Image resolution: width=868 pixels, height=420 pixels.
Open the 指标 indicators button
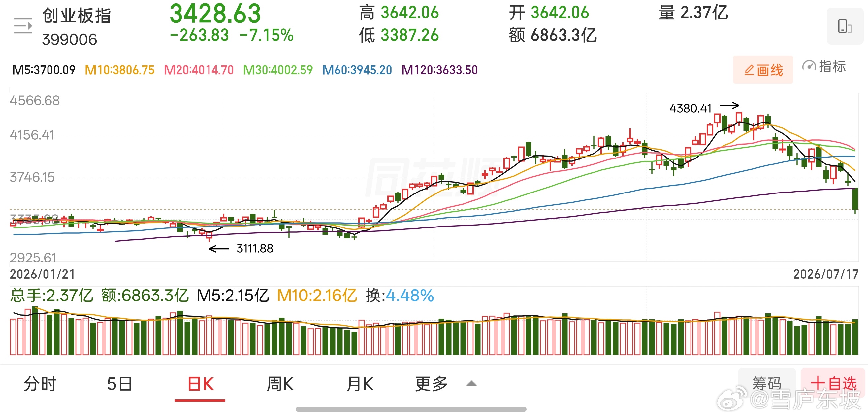(x=824, y=66)
